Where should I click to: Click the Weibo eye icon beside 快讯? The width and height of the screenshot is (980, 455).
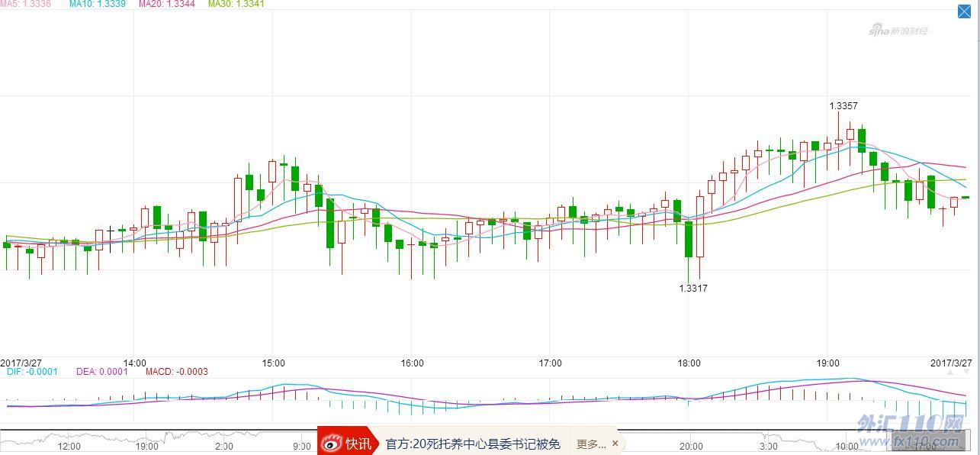332,444
